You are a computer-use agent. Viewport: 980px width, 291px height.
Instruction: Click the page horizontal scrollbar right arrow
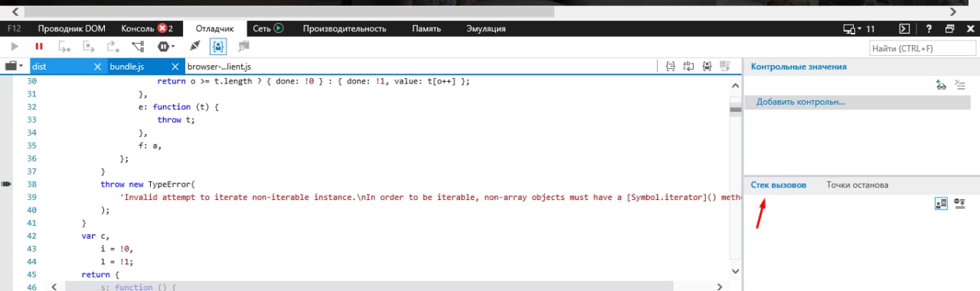(953, 11)
